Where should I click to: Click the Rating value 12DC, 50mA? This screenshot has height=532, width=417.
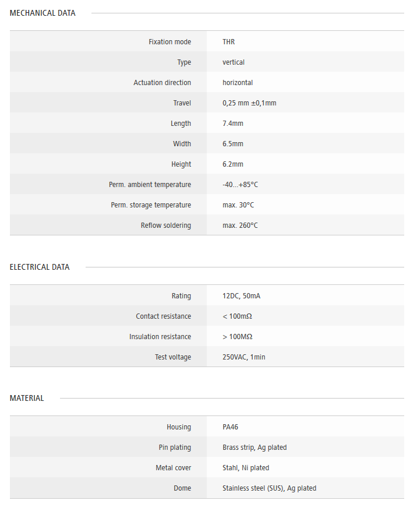241,296
